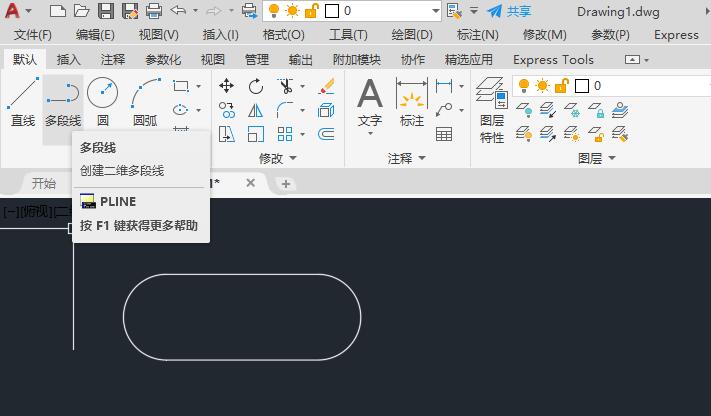This screenshot has height=416, width=711.
Task: Activate the Mirror tool
Action: click(x=256, y=110)
